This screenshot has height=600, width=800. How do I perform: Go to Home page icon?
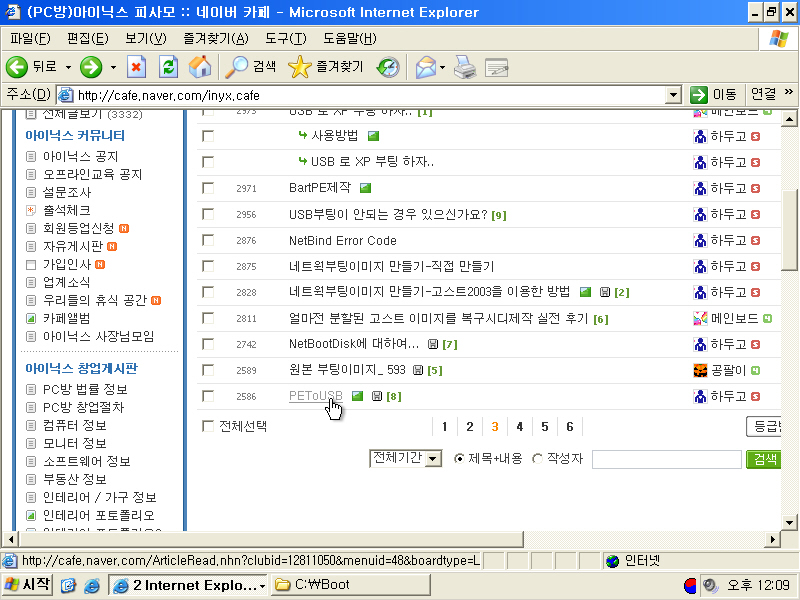click(200, 67)
